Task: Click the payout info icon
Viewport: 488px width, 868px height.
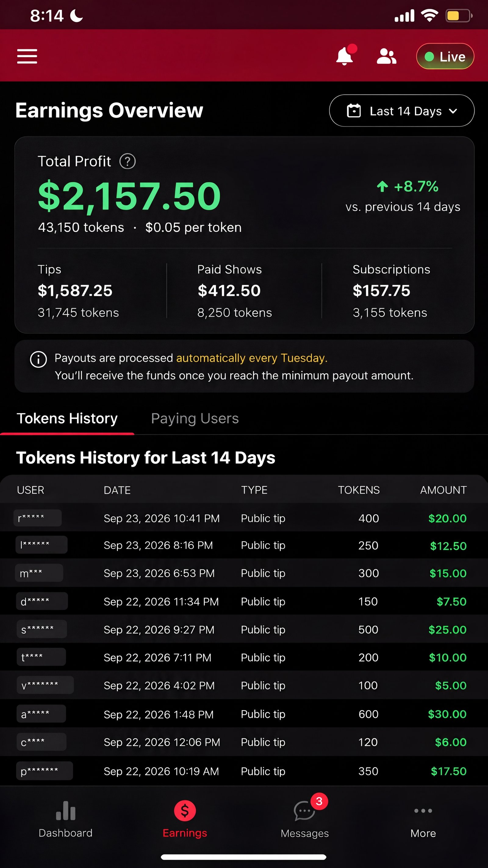Action: 38,359
